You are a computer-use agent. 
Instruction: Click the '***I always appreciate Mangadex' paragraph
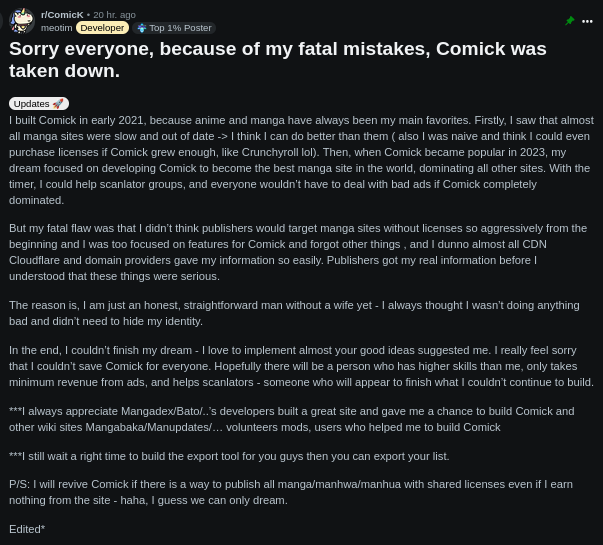click(x=292, y=419)
